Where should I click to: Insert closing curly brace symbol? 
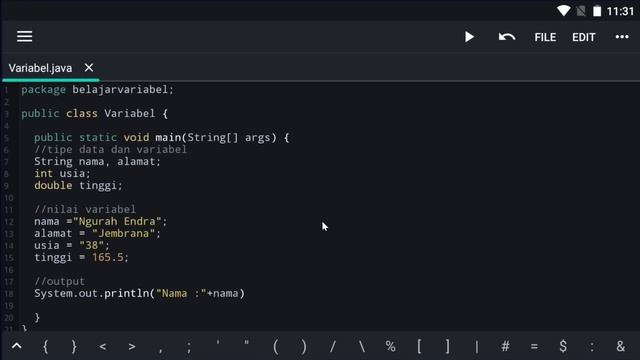point(74,347)
